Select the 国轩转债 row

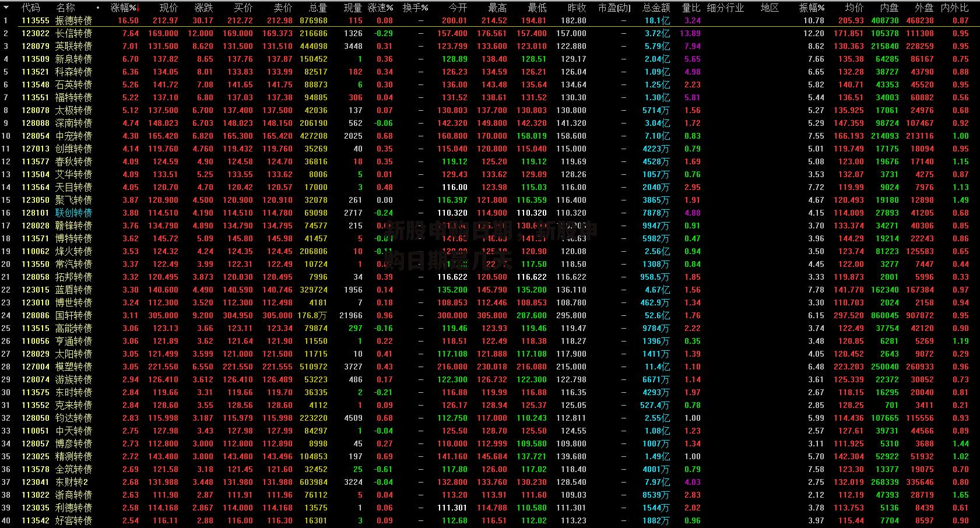(490, 315)
